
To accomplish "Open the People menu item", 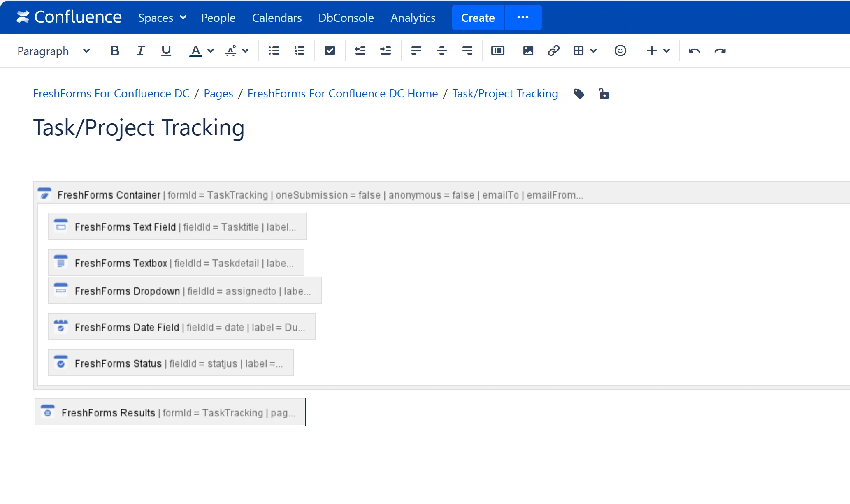I will coord(218,18).
